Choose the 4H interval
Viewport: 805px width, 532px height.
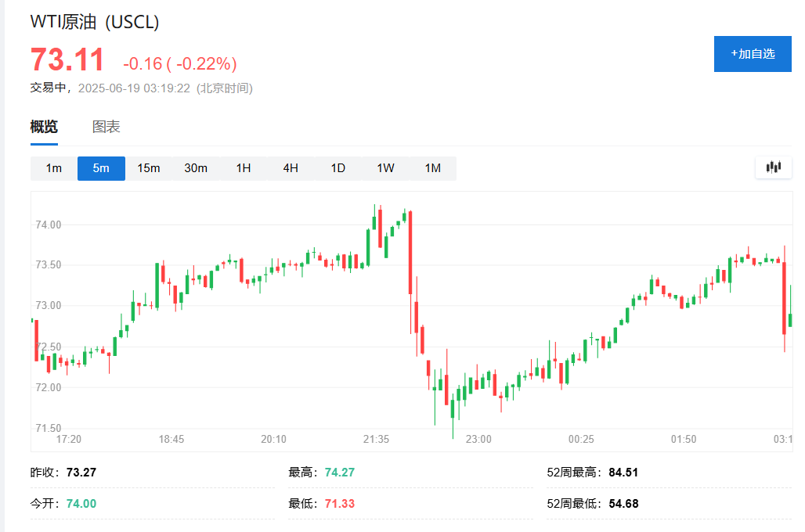click(291, 168)
